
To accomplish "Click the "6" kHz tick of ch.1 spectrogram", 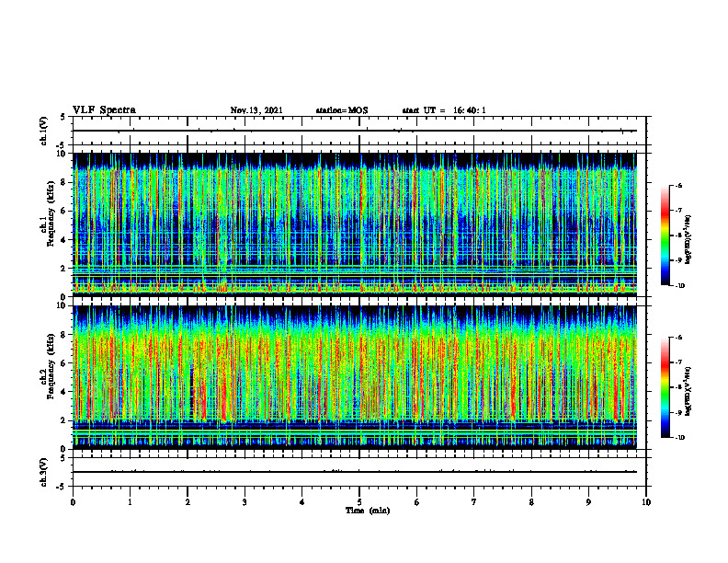I will (64, 211).
